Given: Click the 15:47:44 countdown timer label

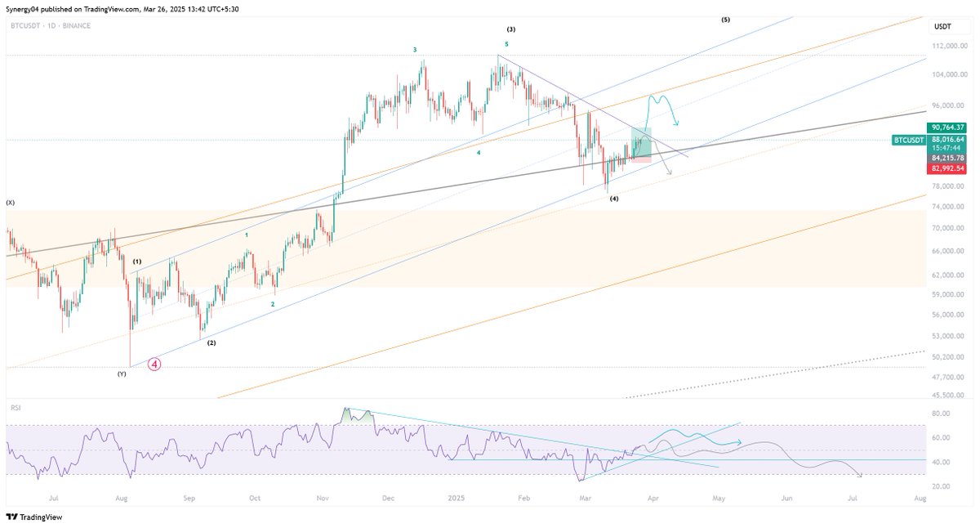Looking at the screenshot, I should click(x=947, y=149).
